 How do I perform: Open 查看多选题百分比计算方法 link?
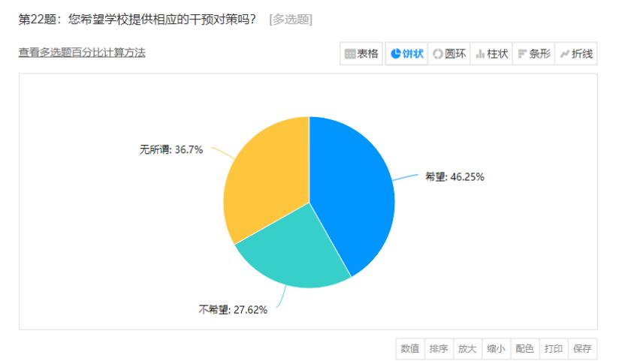coord(82,53)
